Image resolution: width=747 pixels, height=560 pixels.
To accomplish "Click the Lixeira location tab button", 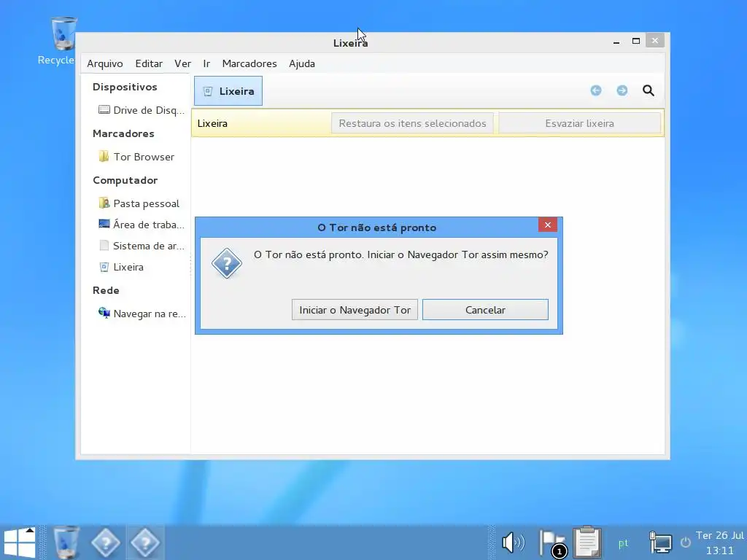I will tap(228, 91).
